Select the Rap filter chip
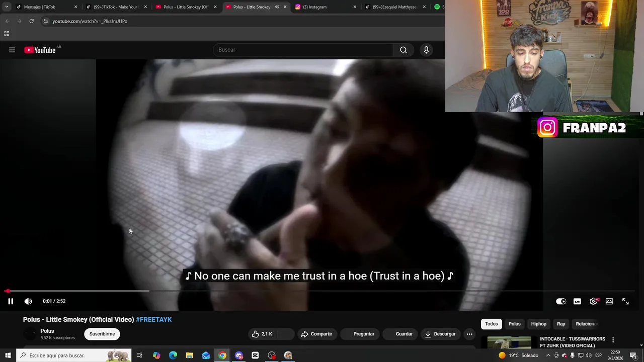The height and width of the screenshot is (362, 644). click(x=561, y=324)
